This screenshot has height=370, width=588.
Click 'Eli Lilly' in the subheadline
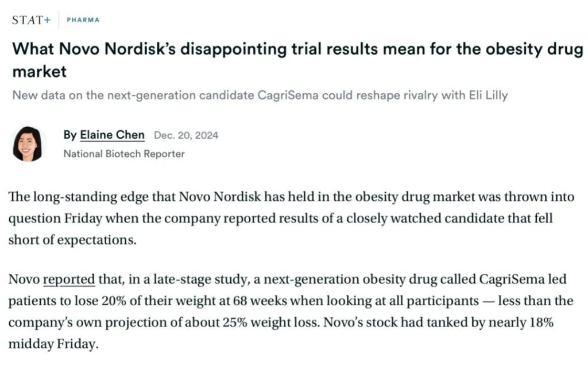pos(489,95)
